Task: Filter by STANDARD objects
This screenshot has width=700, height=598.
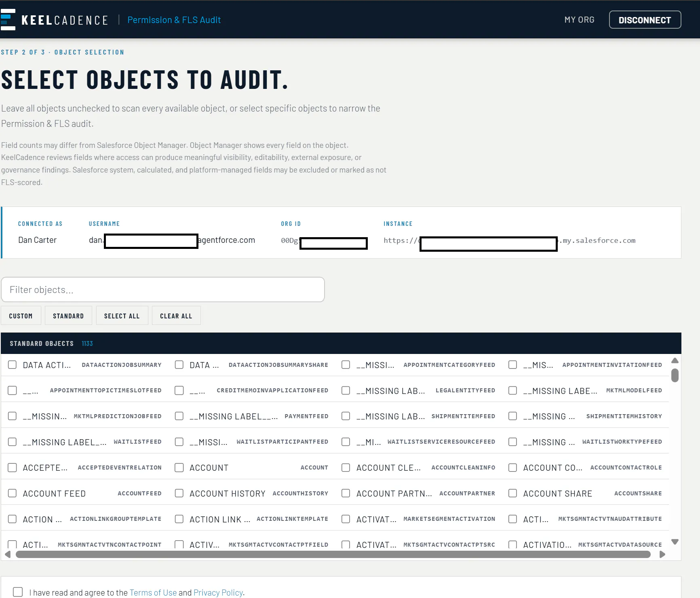Action: [x=68, y=316]
